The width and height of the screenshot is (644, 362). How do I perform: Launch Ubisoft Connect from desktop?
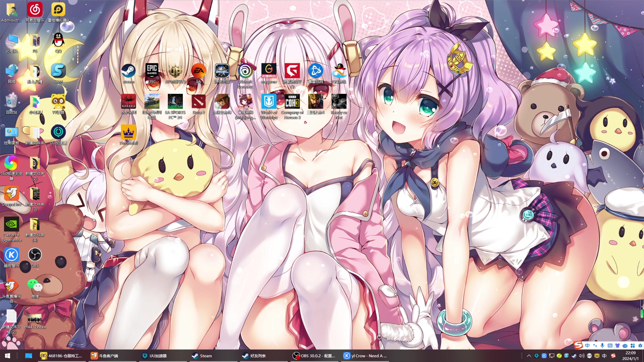pos(245,71)
